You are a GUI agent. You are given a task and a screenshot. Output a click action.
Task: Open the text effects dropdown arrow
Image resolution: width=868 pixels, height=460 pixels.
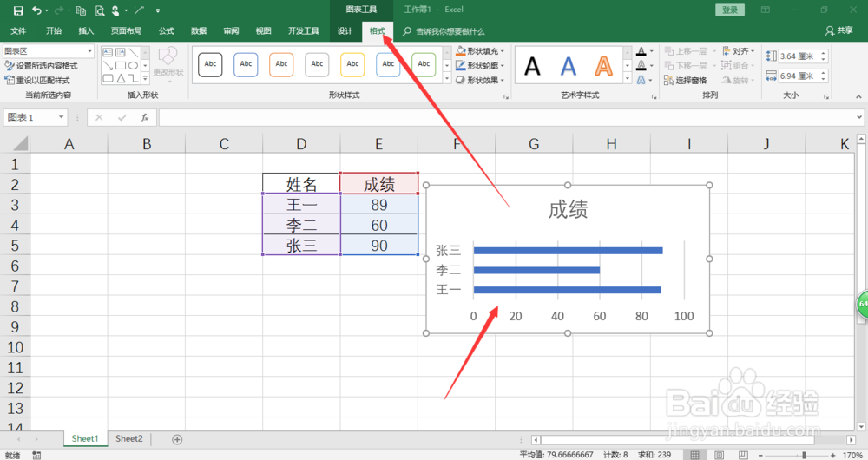pos(650,80)
